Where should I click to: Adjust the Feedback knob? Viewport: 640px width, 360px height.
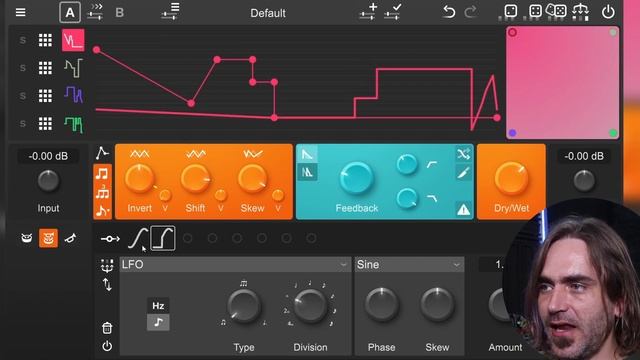coord(356,178)
